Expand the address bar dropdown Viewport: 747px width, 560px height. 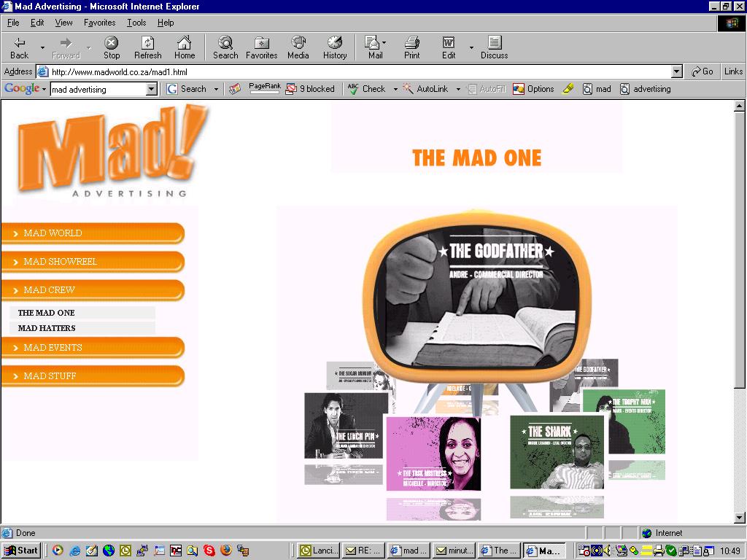[x=677, y=71]
